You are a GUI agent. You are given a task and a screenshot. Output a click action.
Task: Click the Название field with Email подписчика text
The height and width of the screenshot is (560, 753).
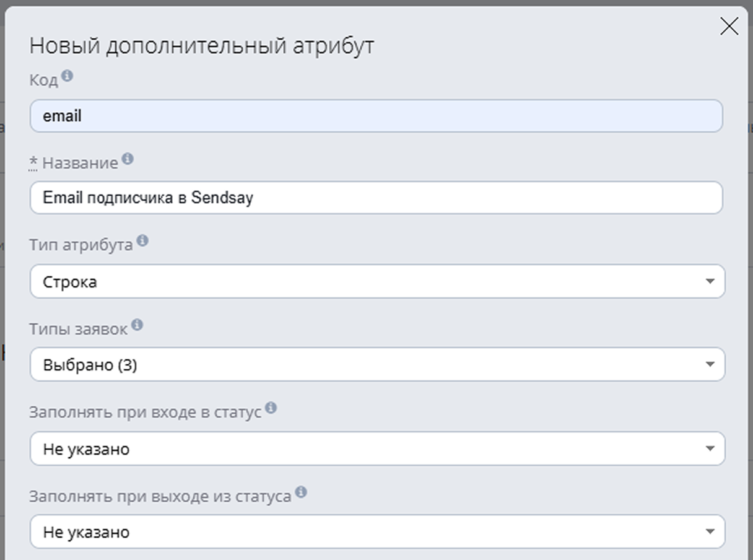point(376,198)
